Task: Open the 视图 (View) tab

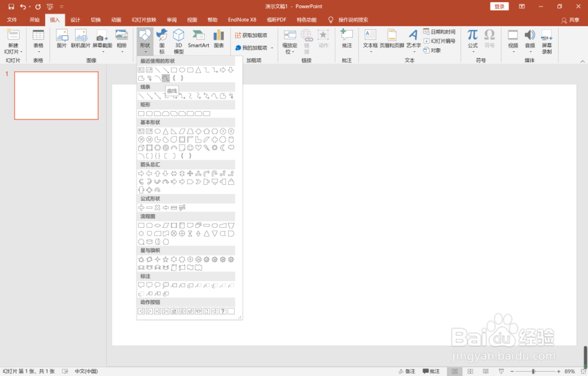Action: [x=192, y=19]
